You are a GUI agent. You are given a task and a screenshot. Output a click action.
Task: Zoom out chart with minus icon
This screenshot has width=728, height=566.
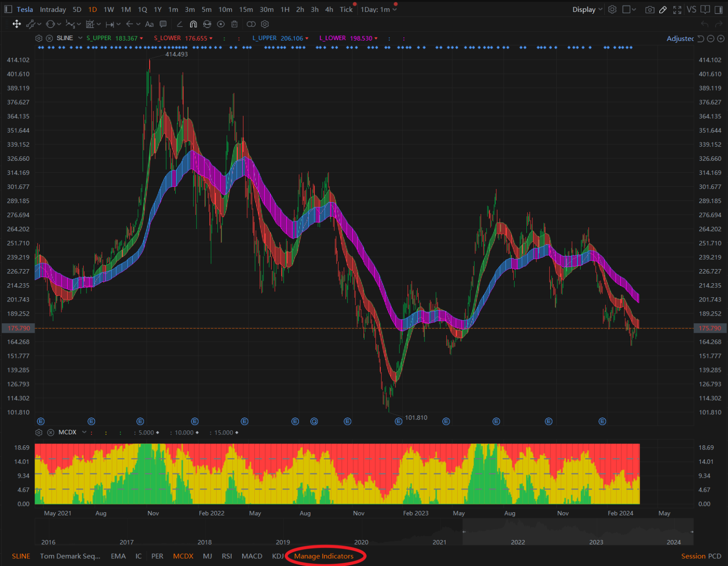(711, 39)
